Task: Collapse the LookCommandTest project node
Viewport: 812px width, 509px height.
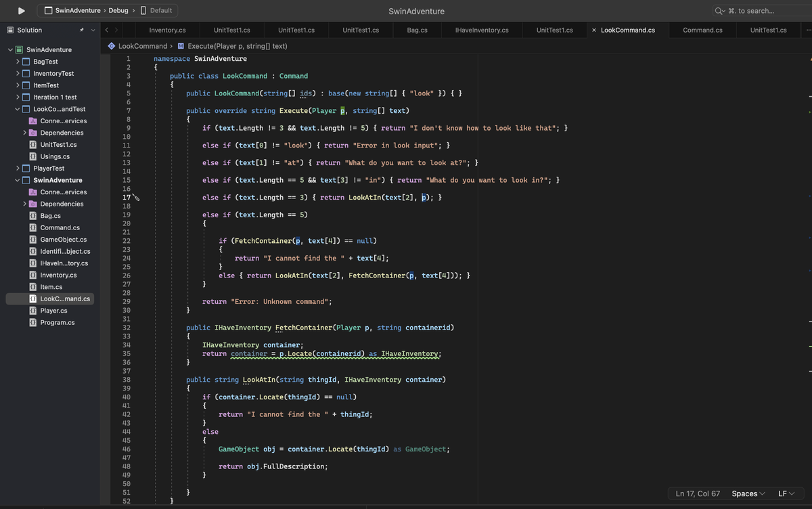Action: pos(18,109)
